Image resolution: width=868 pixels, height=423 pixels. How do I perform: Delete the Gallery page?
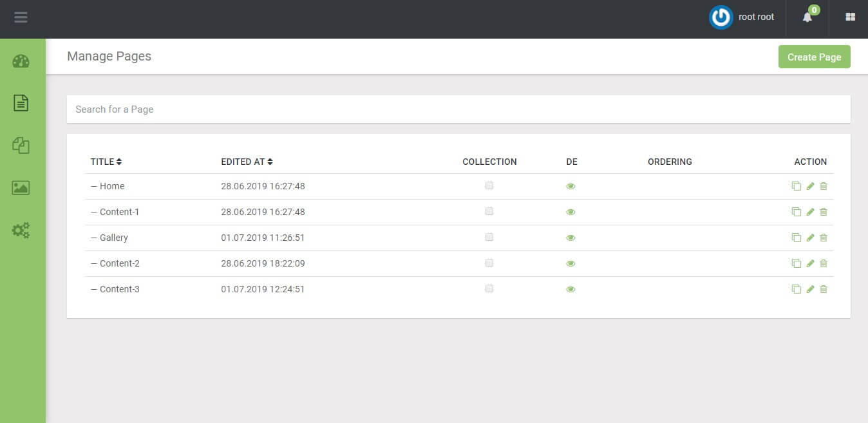click(824, 238)
